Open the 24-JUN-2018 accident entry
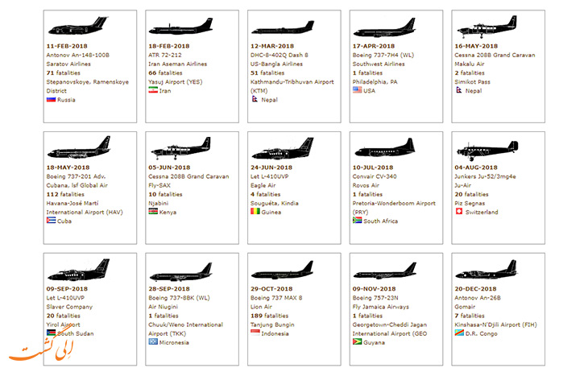Image resolution: width=588 pixels, height=368 pixels. click(271, 167)
